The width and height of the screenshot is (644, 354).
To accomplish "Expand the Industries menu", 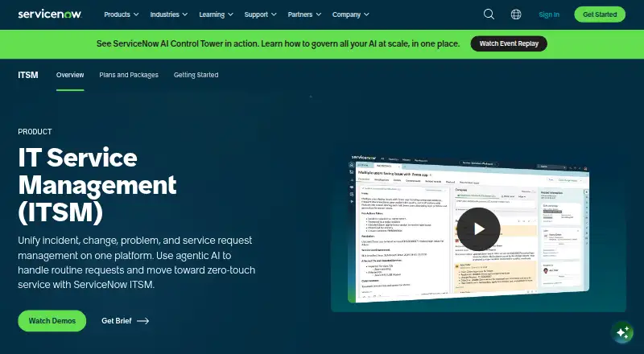I will pos(169,14).
